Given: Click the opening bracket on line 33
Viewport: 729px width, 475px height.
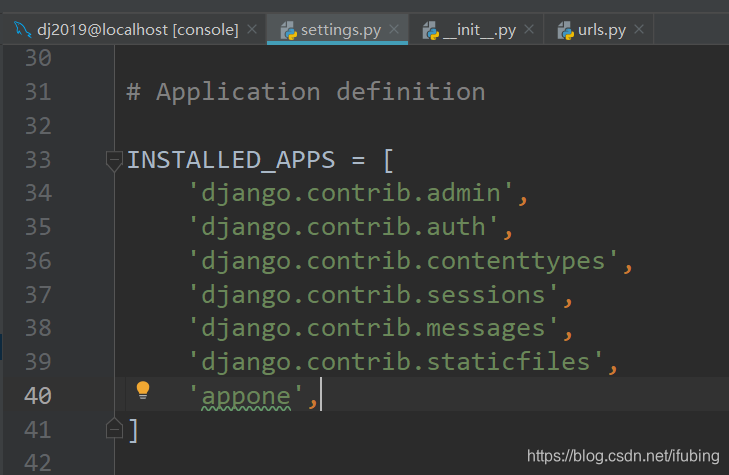Looking at the screenshot, I should (x=388, y=161).
